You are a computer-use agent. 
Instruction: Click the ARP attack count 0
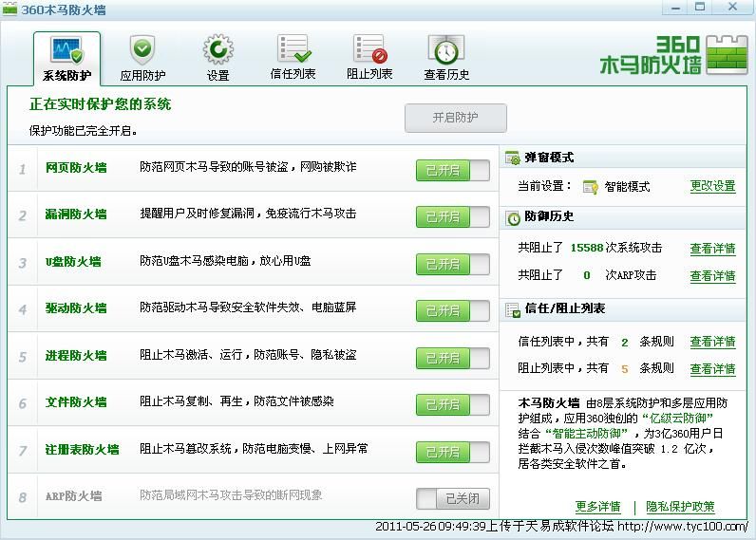587,275
